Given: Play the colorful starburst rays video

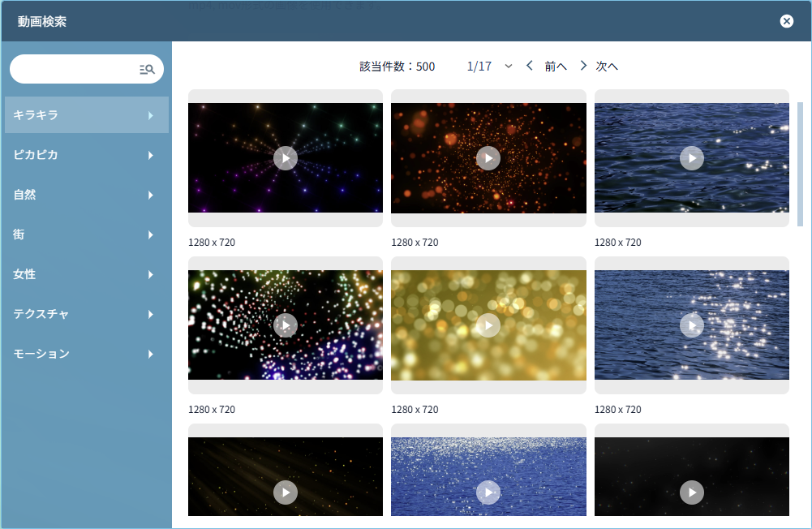Looking at the screenshot, I should (286, 158).
